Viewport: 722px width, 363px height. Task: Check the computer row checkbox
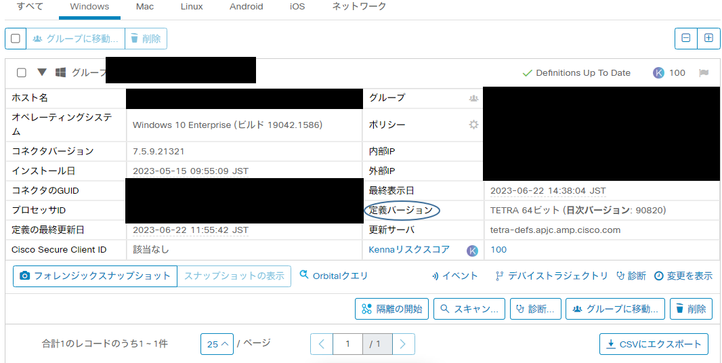21,73
